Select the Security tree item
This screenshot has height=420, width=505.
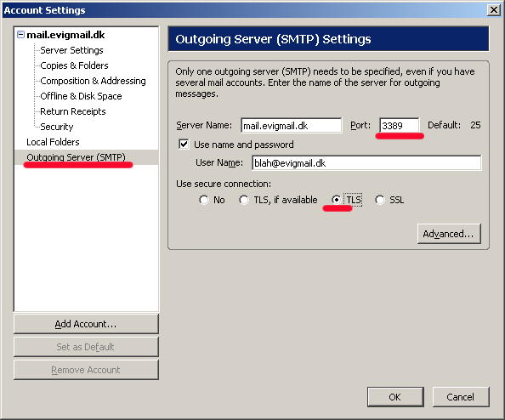click(57, 127)
